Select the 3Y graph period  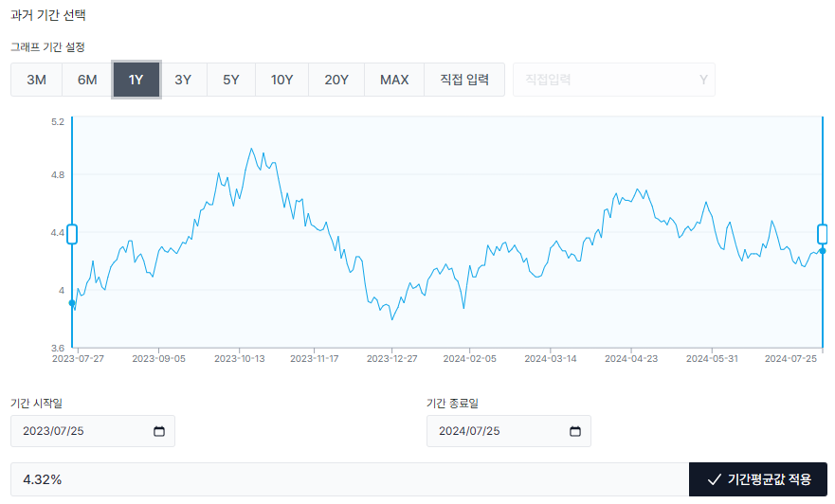coord(183,80)
